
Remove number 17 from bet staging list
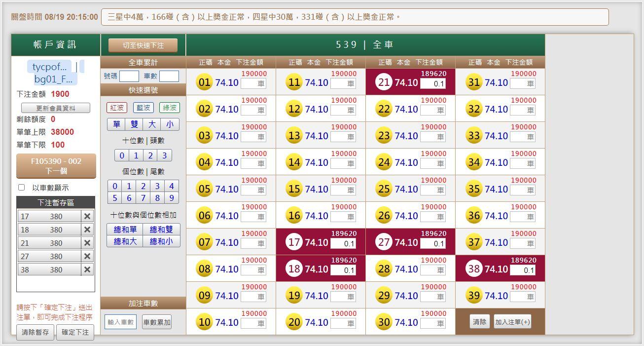(87, 216)
